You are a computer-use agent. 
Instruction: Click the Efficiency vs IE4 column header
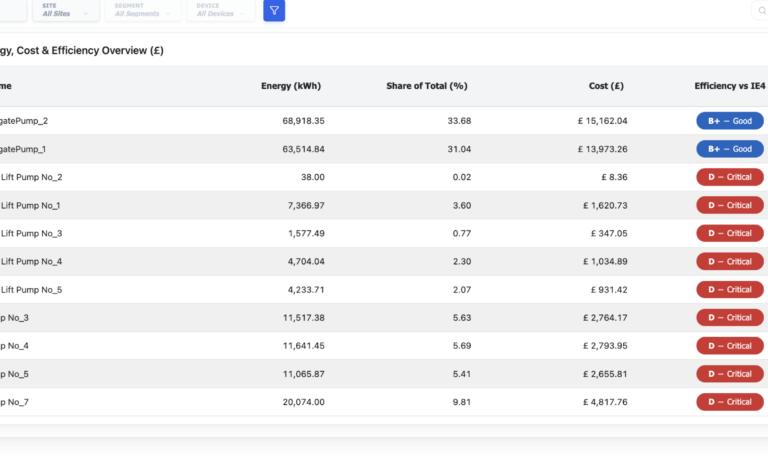tap(730, 86)
